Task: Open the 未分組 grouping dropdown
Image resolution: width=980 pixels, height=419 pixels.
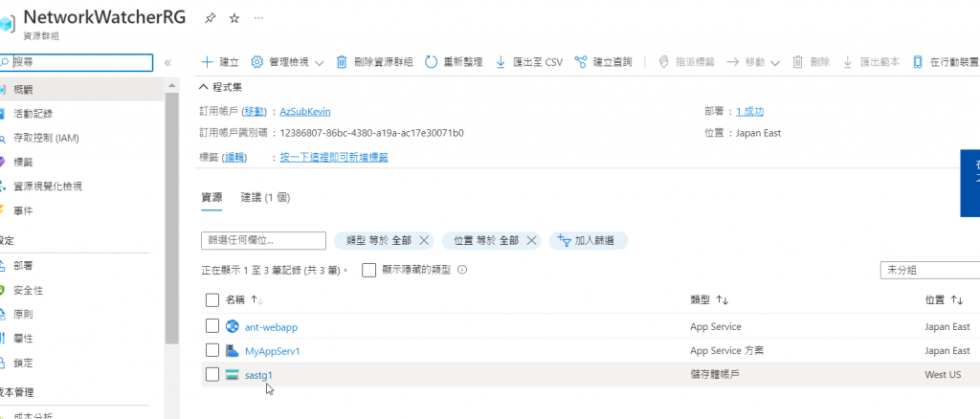Action: click(x=930, y=271)
